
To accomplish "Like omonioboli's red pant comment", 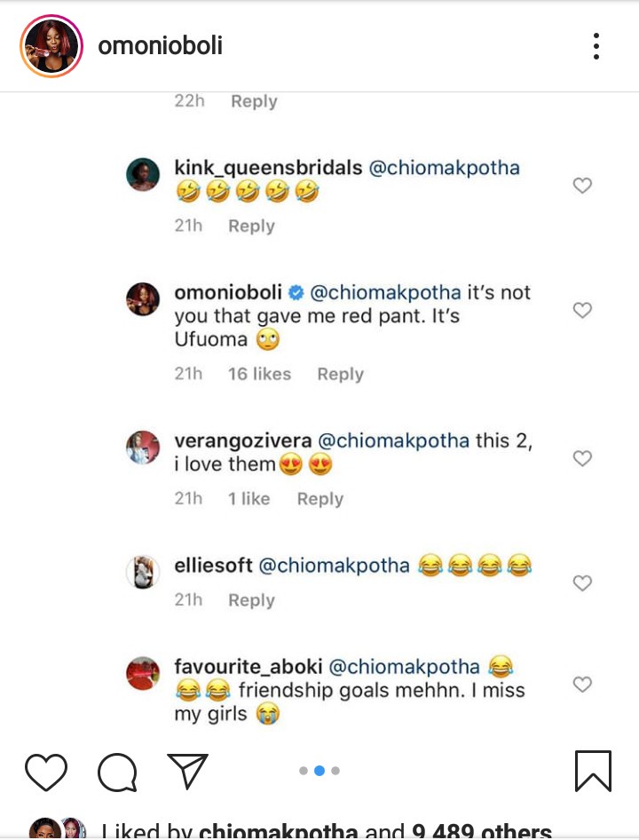I will 582,310.
